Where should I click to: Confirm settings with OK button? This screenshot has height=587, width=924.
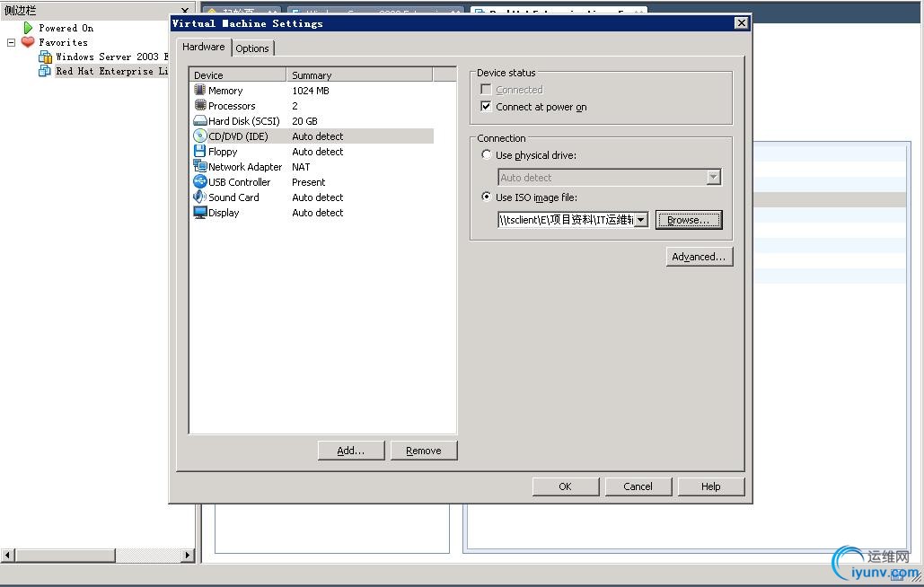click(565, 486)
